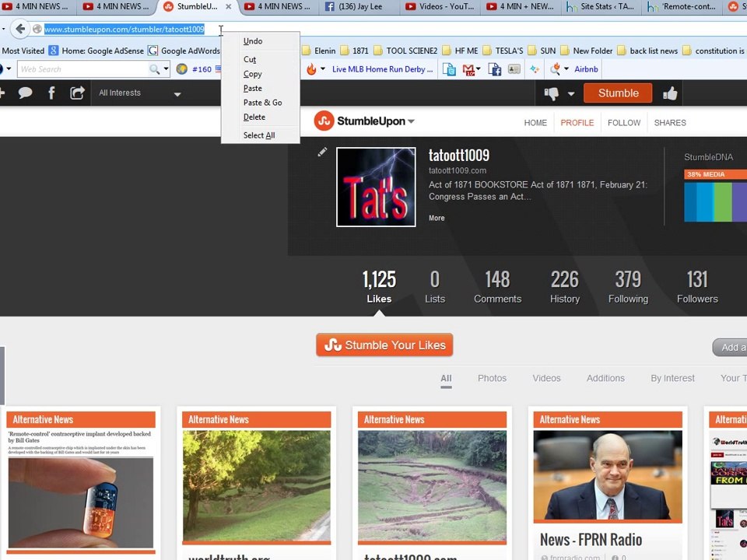Screen dimensions: 747x560
Task: Open the SUN bookmarks folder
Action: coord(542,51)
